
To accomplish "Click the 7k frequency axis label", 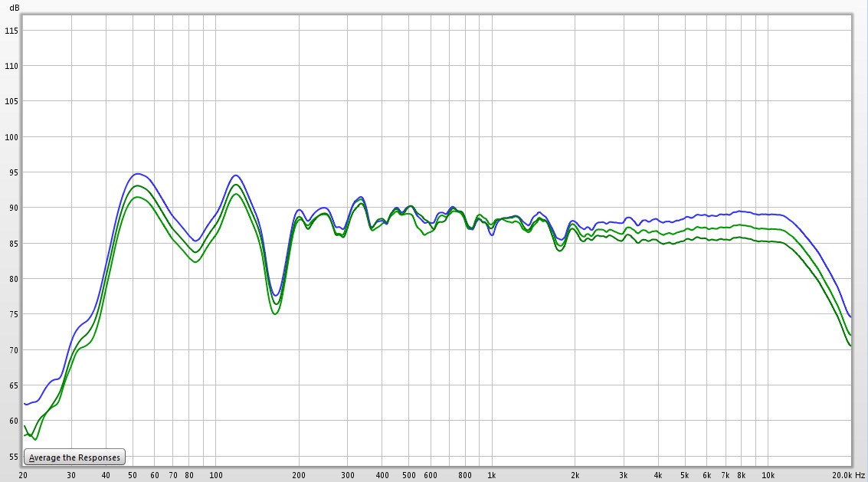I will click(726, 475).
